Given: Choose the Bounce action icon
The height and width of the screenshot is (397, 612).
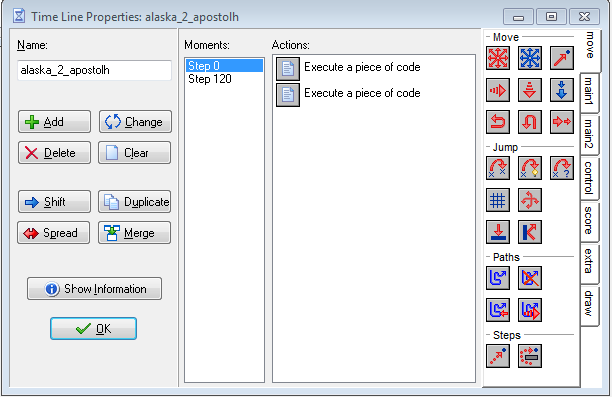Looking at the screenshot, I should coord(530,232).
